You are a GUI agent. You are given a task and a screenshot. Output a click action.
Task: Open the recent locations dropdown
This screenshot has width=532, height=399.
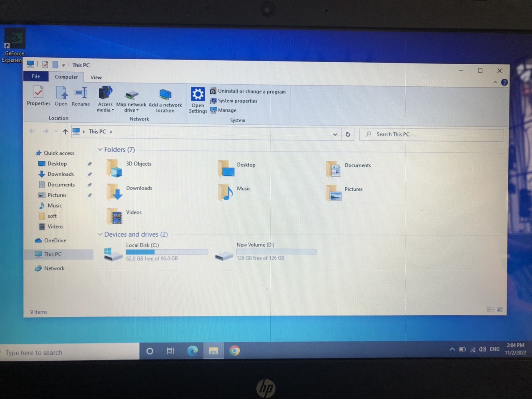point(56,131)
